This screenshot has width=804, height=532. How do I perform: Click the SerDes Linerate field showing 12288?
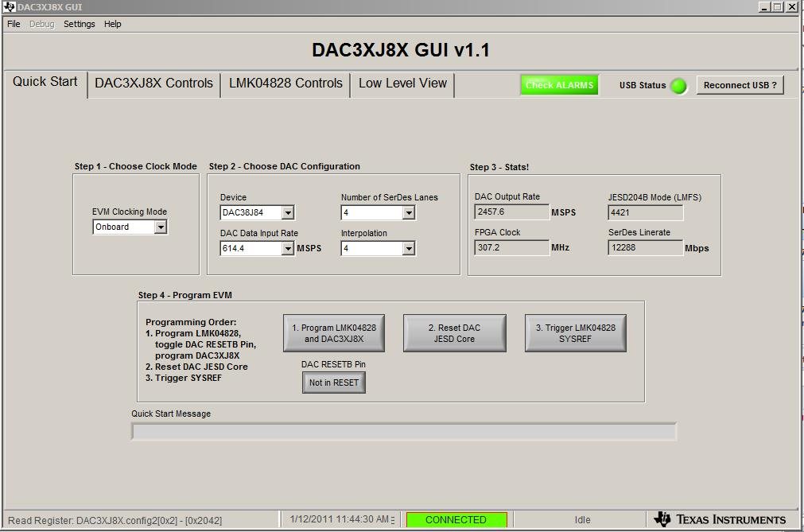pos(645,247)
